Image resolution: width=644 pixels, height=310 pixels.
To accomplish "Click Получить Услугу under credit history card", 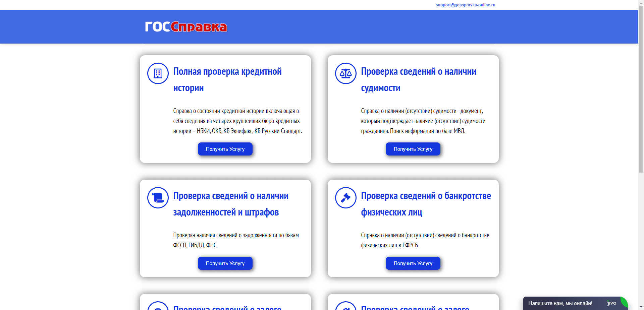I will (225, 149).
